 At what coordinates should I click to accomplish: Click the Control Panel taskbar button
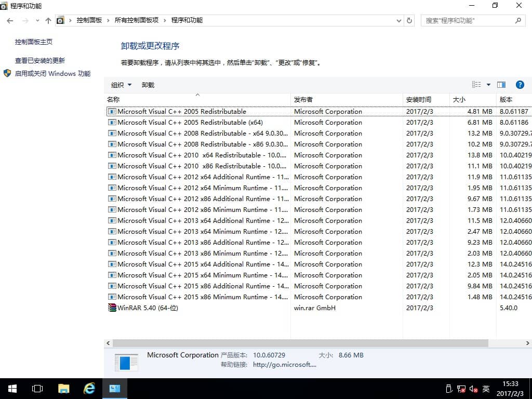point(115,389)
